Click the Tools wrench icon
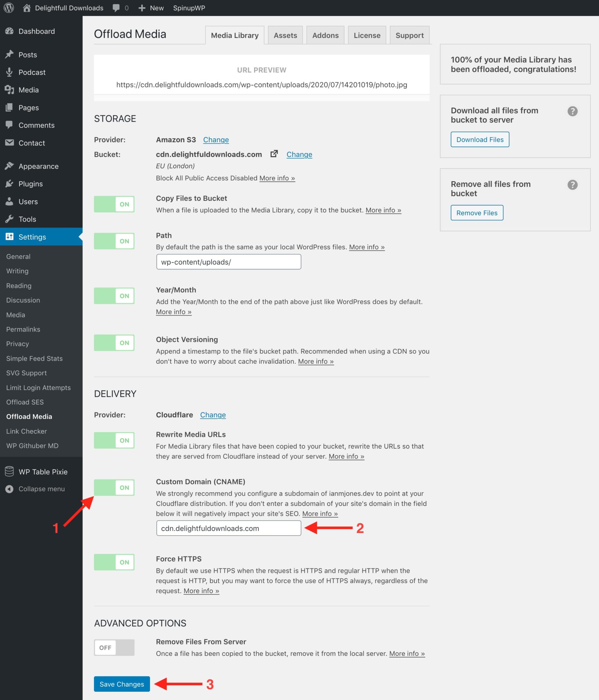Image resolution: width=599 pixels, height=700 pixels. 10,219
